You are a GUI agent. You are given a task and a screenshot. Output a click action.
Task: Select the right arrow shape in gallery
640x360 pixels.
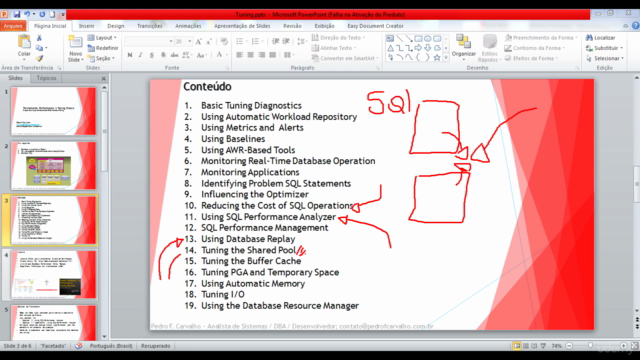pos(418,48)
